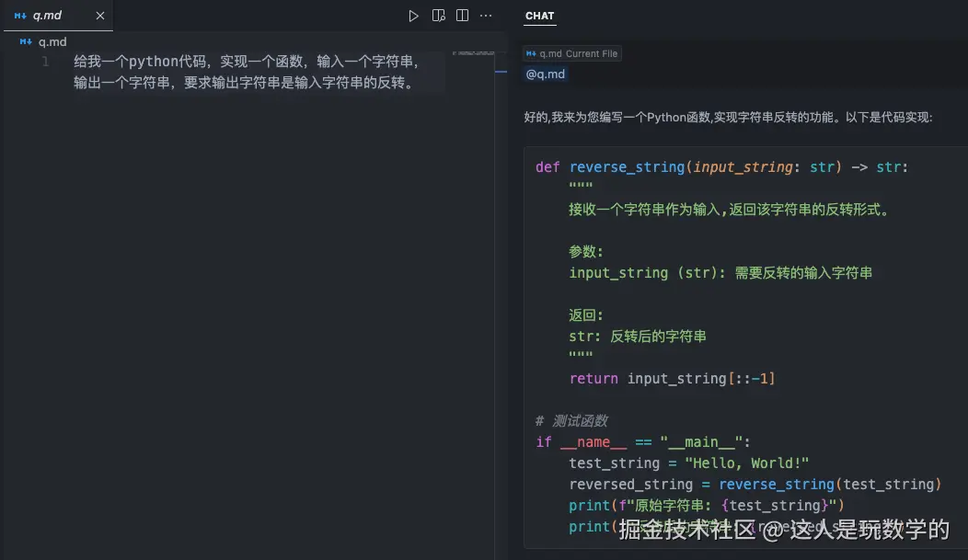
Task: Click the print 原始字符串 line
Action: click(x=707, y=506)
